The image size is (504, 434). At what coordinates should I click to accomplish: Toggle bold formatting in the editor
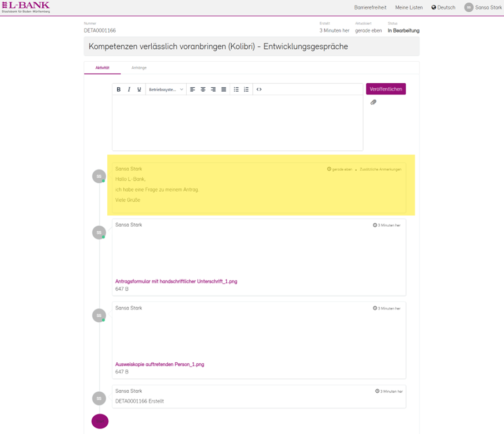tap(118, 89)
